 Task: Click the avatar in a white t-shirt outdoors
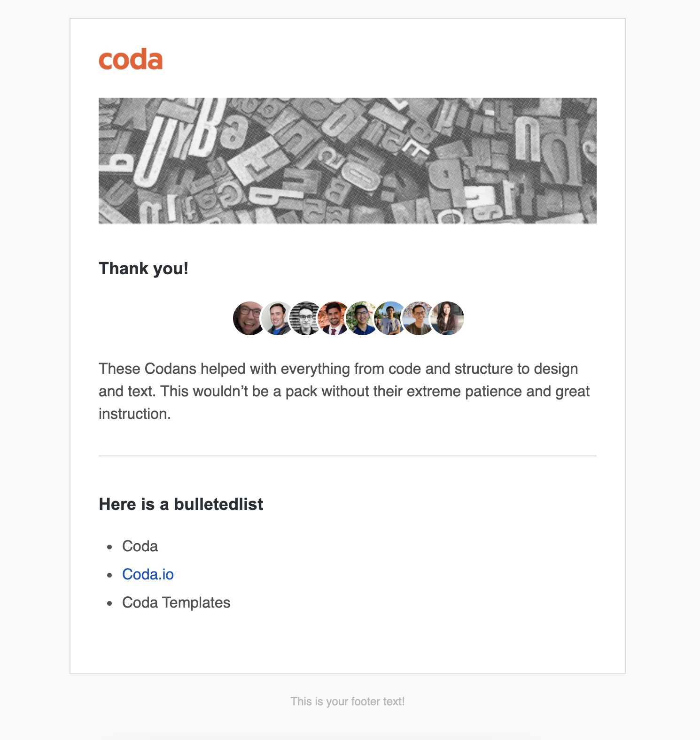click(x=390, y=318)
